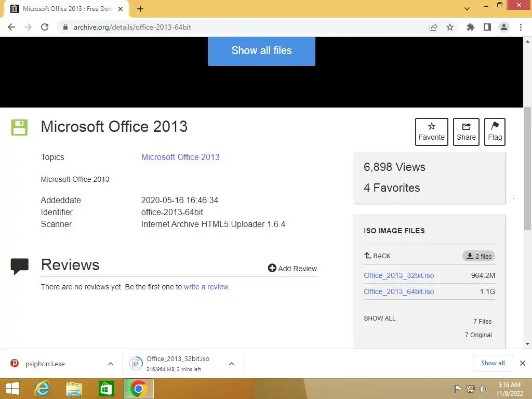Viewport: 532px width, 399px height.
Task: Download Office_2013_32bit.iso link
Action: tap(398, 275)
